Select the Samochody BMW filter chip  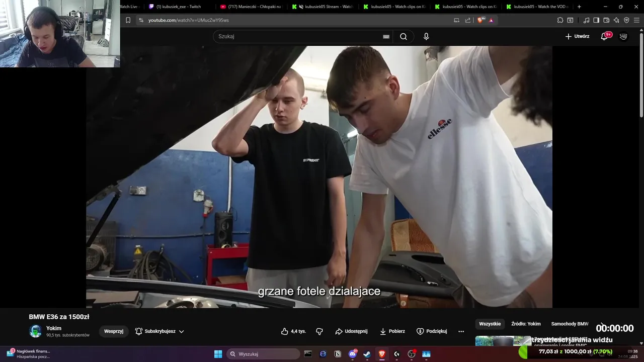(x=570, y=324)
